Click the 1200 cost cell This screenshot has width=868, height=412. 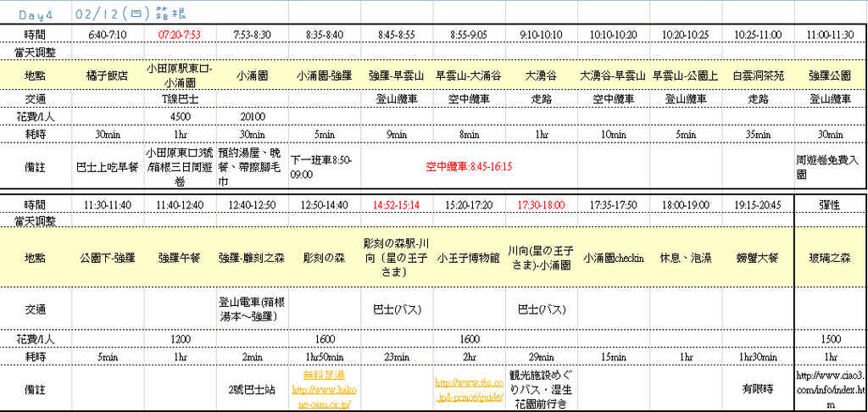click(180, 339)
